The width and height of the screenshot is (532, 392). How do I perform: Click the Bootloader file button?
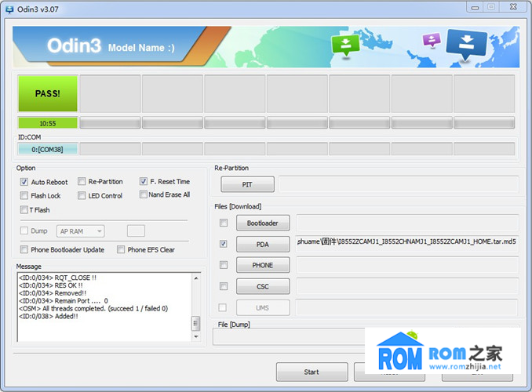tap(263, 223)
